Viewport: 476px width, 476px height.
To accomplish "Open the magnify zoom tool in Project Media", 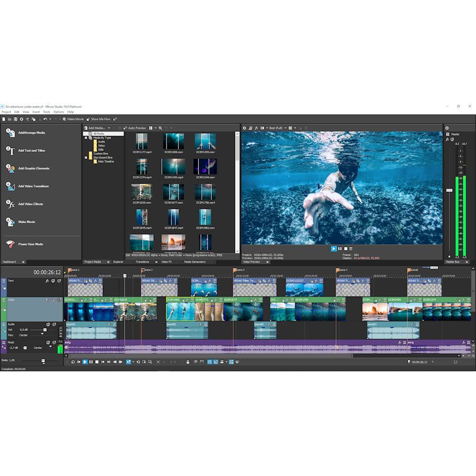I will (x=160, y=128).
